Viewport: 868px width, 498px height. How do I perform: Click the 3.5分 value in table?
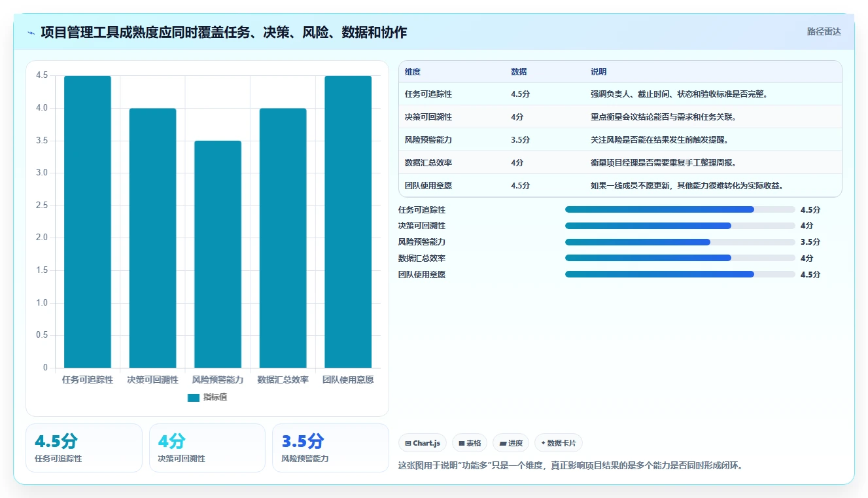pyautogui.click(x=520, y=140)
